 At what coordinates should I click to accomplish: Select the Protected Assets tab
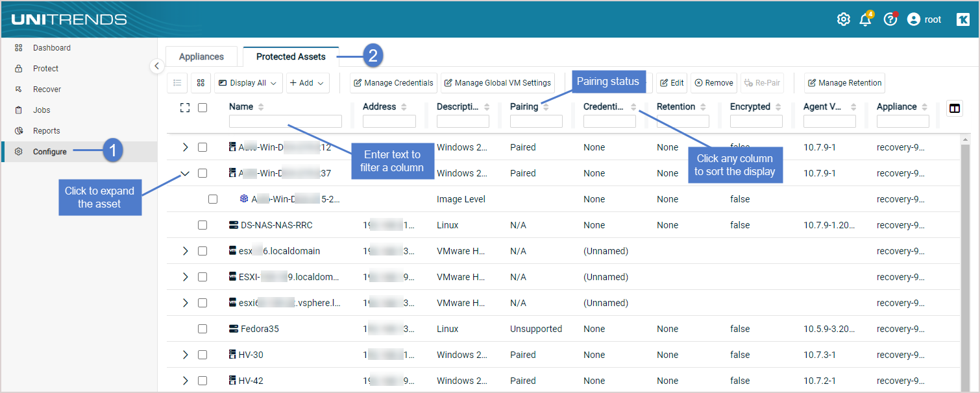(291, 56)
